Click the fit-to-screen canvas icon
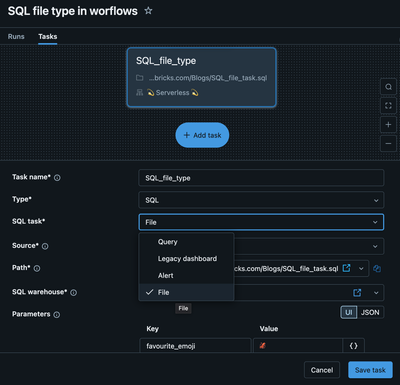The image size is (400, 385). (x=388, y=106)
